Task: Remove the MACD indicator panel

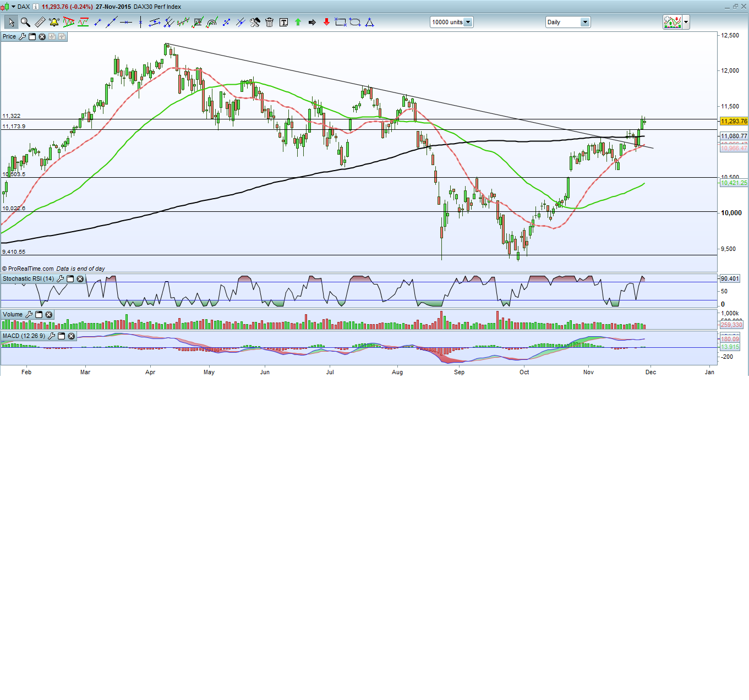Action: click(x=71, y=336)
